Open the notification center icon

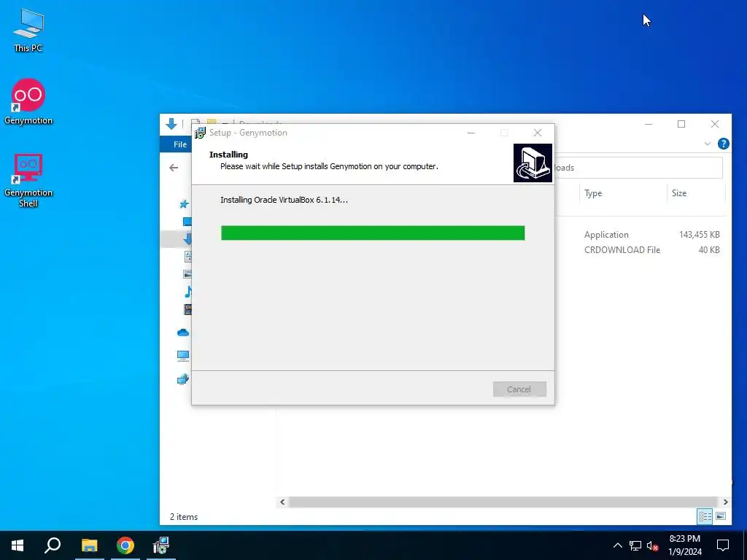(x=723, y=545)
